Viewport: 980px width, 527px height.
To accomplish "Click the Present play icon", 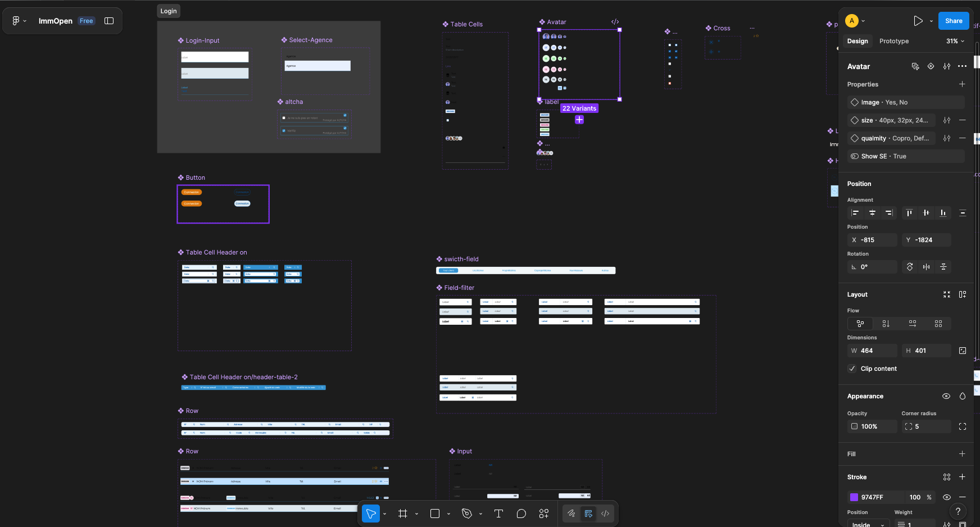I will tap(918, 21).
